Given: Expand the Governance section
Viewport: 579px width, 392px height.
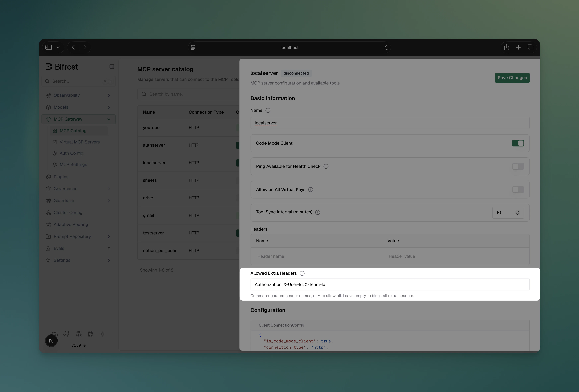Looking at the screenshot, I should (x=109, y=189).
